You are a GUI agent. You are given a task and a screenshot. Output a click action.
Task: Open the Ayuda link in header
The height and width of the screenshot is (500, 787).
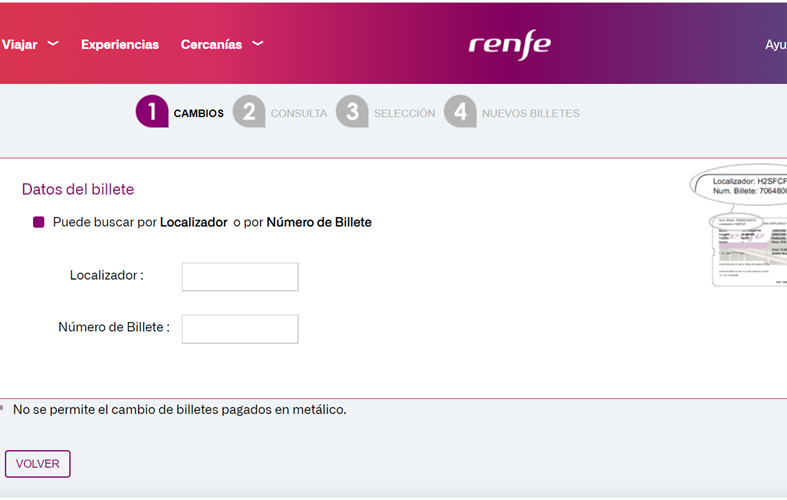coord(775,45)
